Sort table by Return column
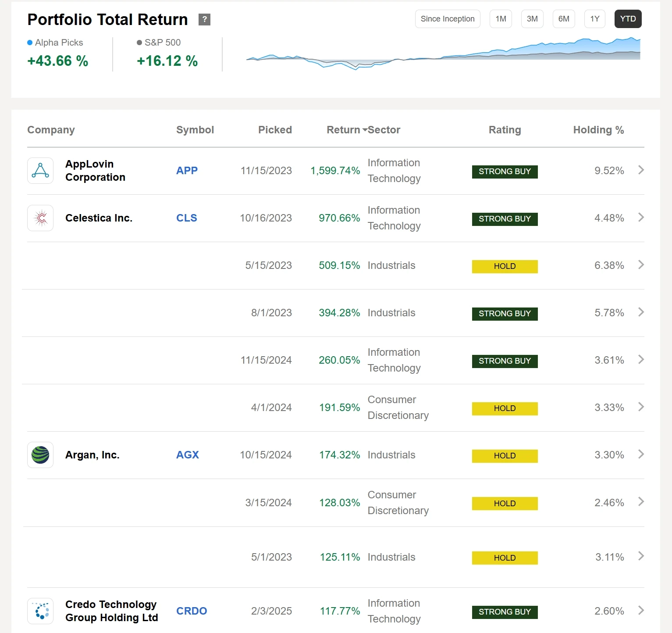 (x=344, y=130)
